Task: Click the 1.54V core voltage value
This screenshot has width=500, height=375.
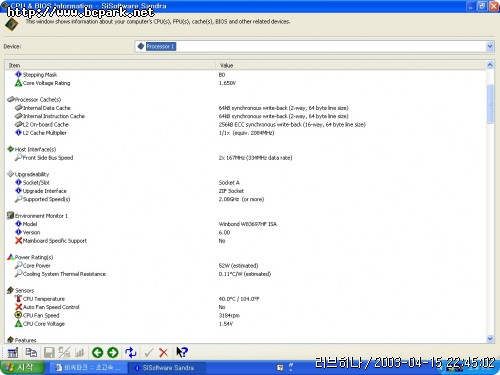Action: pyautogui.click(x=226, y=324)
